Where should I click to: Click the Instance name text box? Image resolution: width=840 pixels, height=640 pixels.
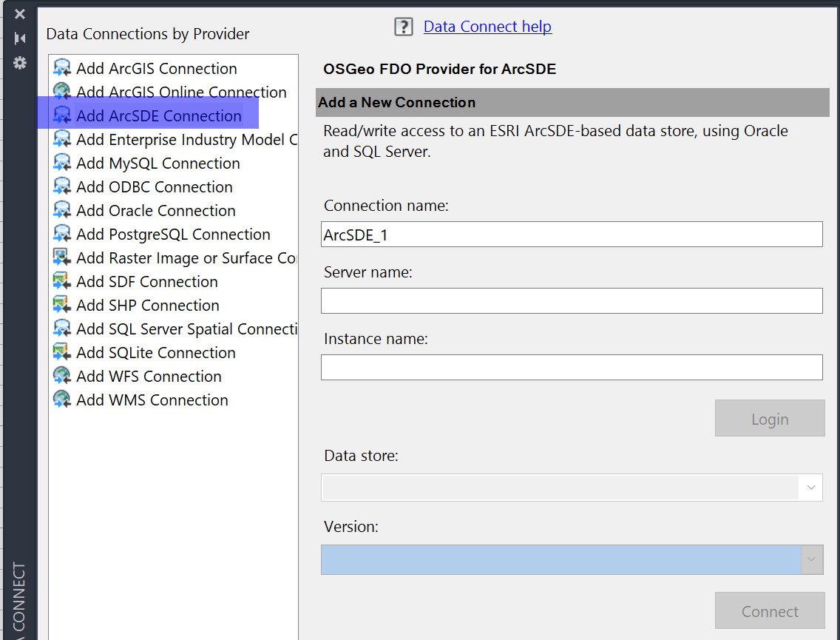coord(572,368)
